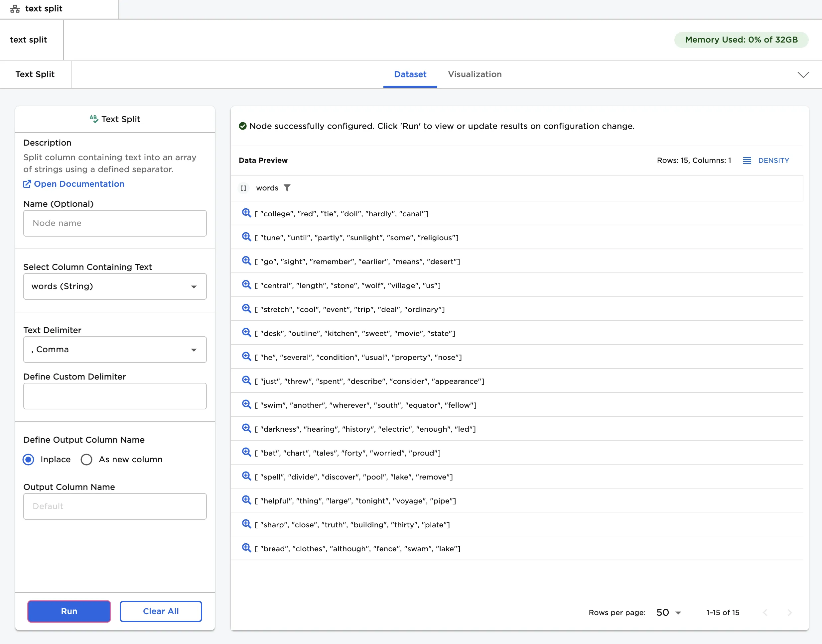Go to next page arrow
The height and width of the screenshot is (644, 822).
click(x=789, y=613)
